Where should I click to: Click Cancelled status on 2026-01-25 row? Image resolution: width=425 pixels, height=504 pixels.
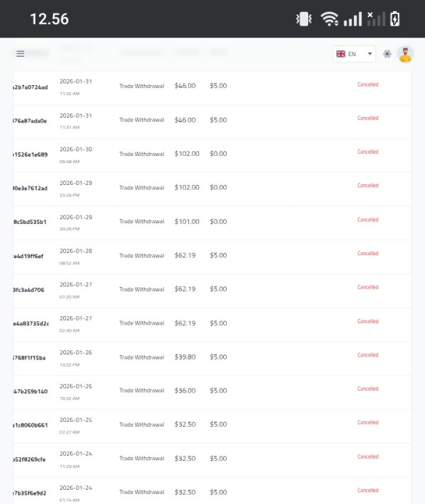pyautogui.click(x=368, y=422)
